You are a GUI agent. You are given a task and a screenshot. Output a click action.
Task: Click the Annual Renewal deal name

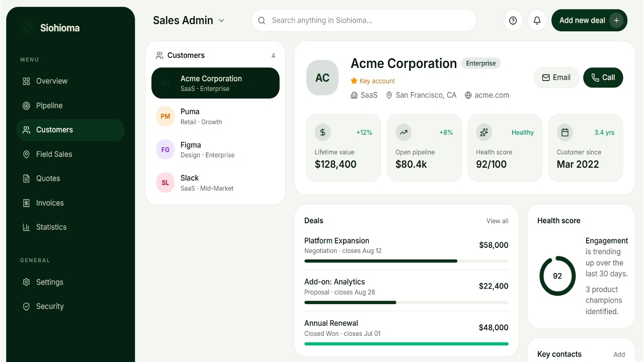tap(331, 323)
